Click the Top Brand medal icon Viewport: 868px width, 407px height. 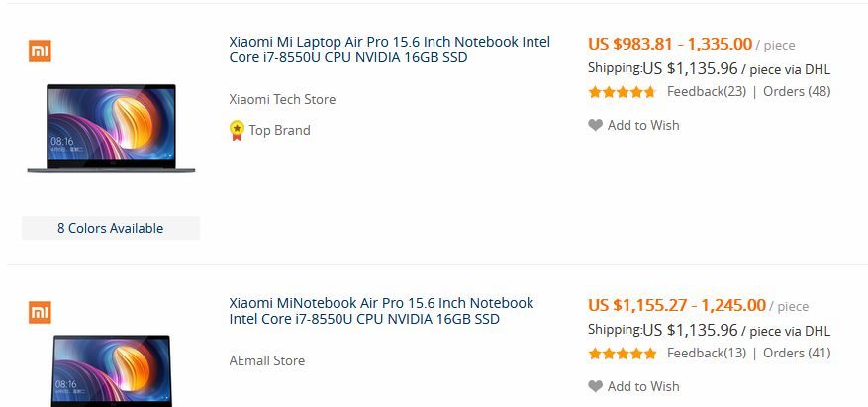point(237,130)
